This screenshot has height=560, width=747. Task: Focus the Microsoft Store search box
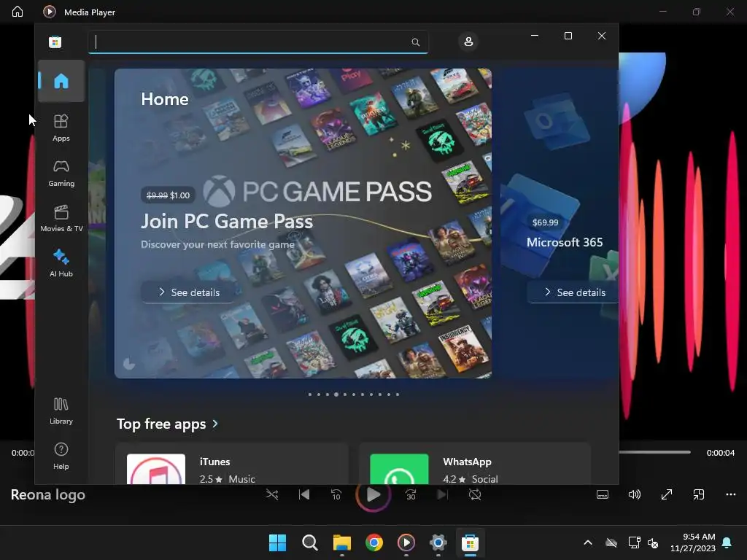[x=258, y=42]
